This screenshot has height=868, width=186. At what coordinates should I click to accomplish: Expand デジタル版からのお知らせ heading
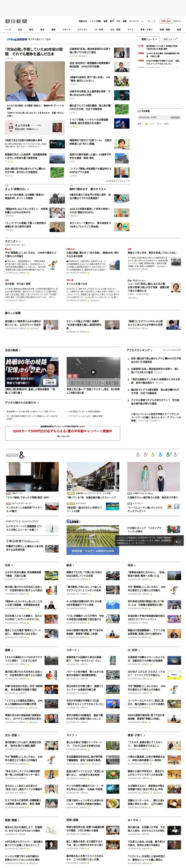pos(22,403)
